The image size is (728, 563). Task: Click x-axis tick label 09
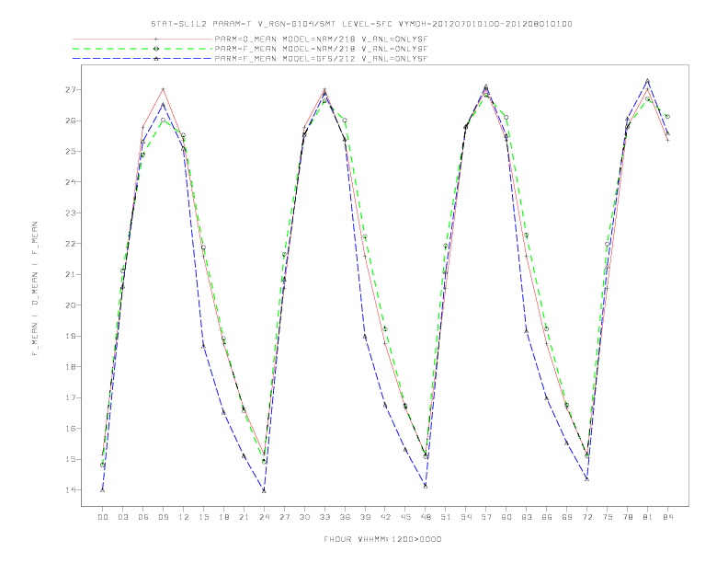[x=163, y=517]
